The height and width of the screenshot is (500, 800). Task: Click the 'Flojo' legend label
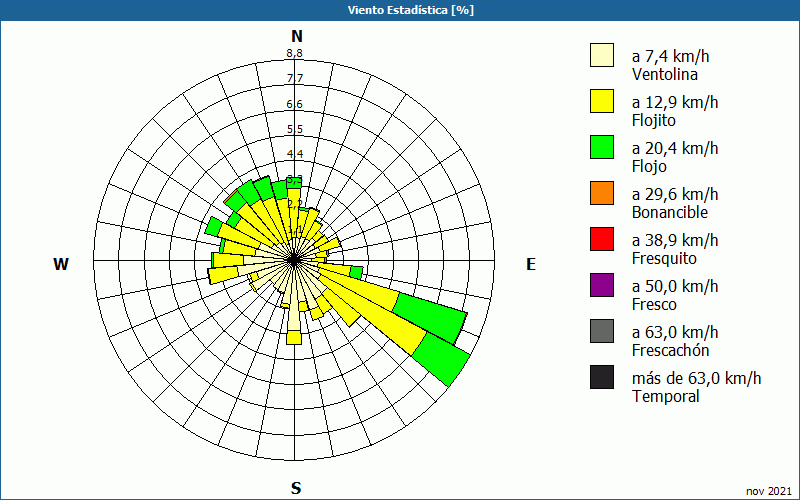(x=649, y=167)
